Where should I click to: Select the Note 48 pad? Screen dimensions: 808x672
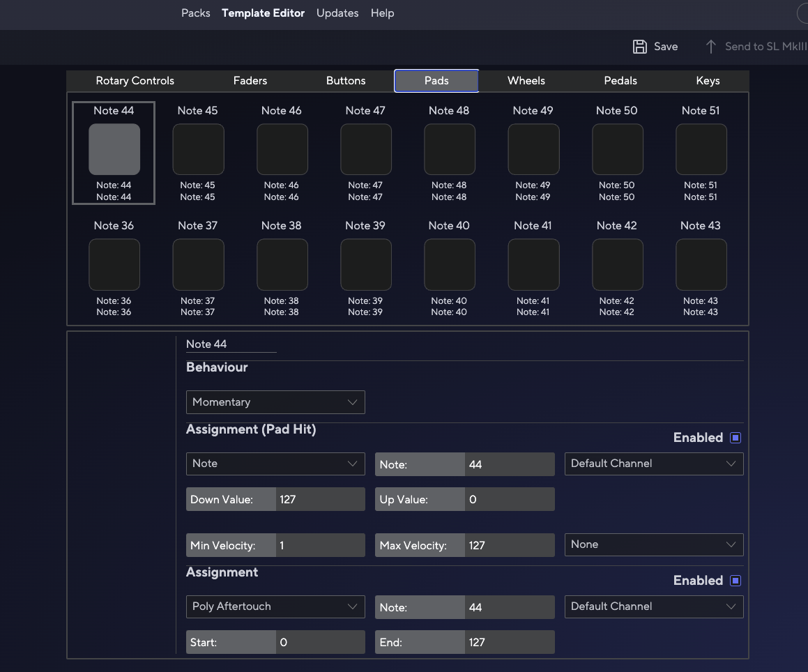coord(450,149)
